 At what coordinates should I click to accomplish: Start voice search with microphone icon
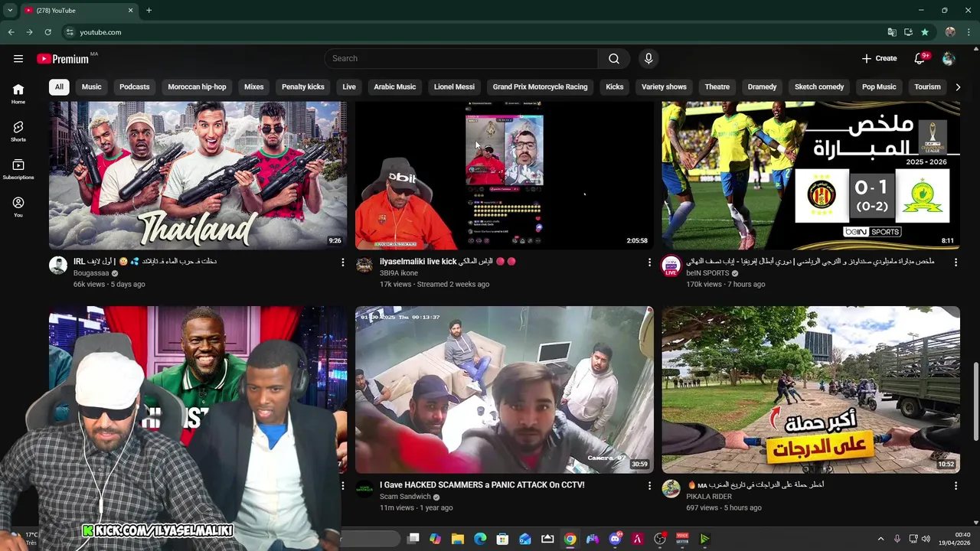(648, 58)
